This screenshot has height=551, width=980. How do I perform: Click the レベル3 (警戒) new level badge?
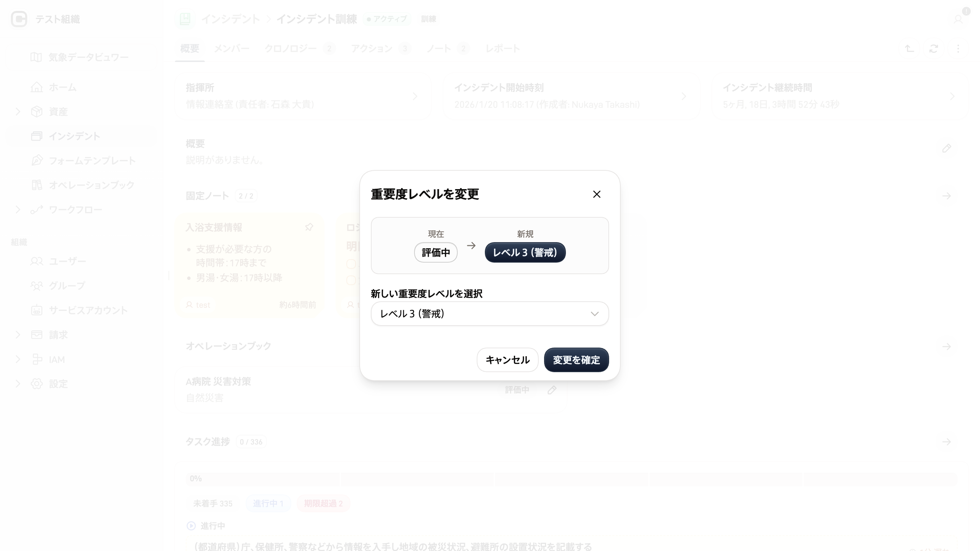tap(525, 252)
